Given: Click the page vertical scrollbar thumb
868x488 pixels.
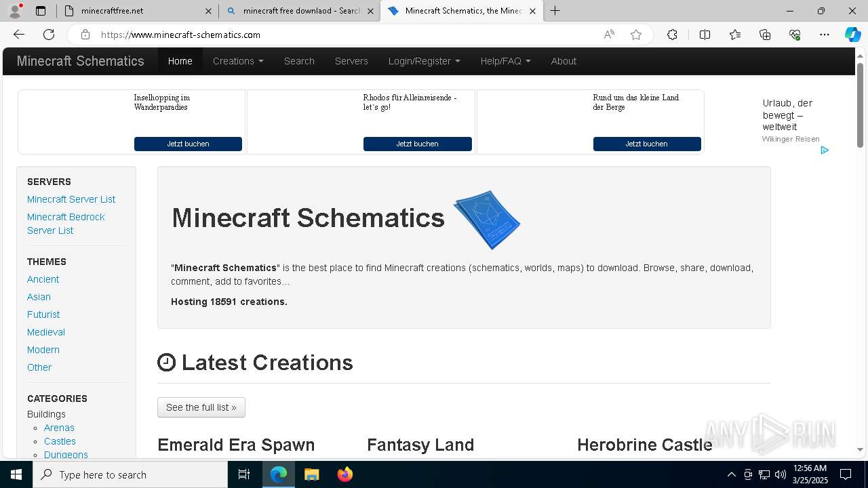Looking at the screenshot, I should (x=861, y=104).
